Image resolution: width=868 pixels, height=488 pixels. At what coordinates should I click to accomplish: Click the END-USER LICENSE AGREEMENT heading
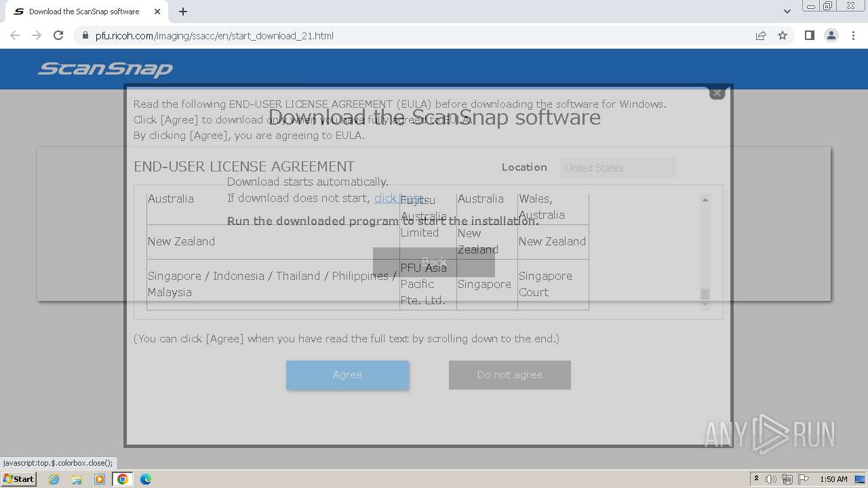244,167
